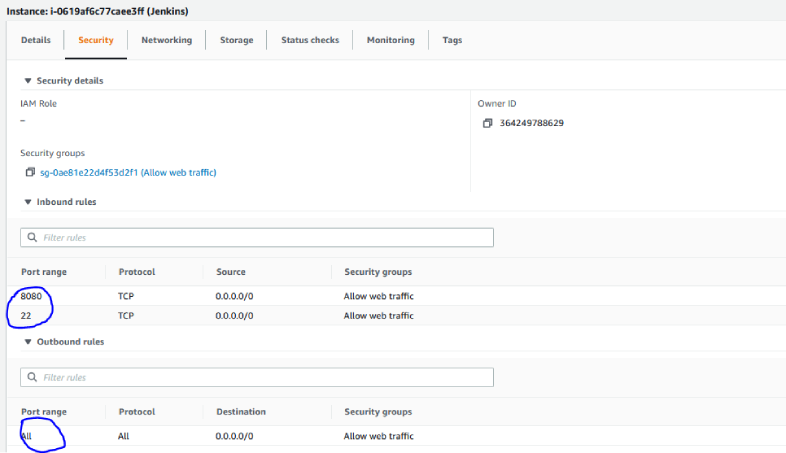Click Allow web traffic in port 22 row
The image size is (786, 453).
coord(378,316)
